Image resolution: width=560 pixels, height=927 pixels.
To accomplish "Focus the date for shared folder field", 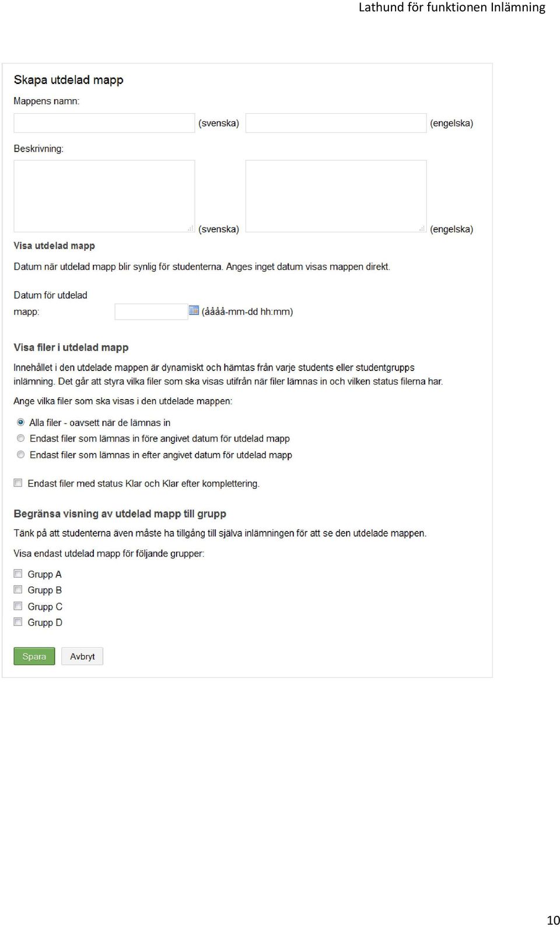I will tap(151, 312).
